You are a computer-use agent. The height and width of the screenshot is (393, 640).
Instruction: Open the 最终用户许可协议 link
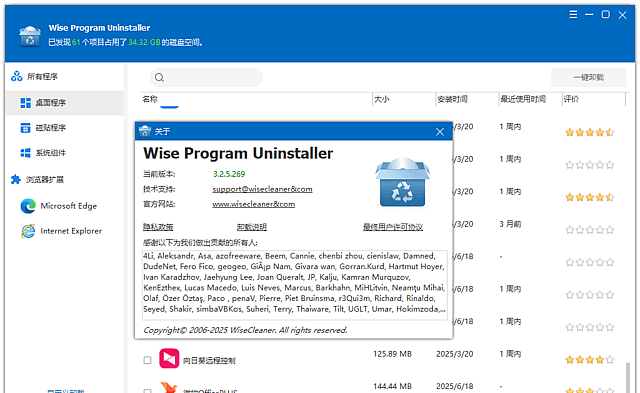[x=393, y=227]
